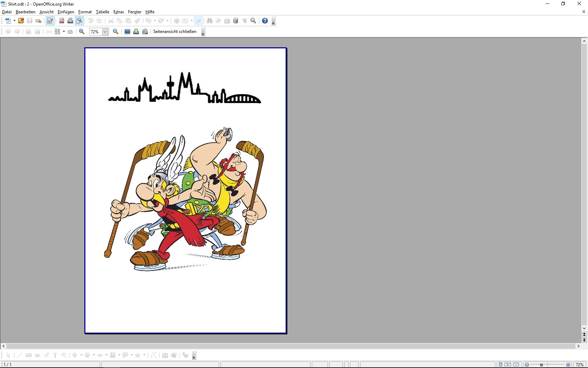Enable single page view in status bar

tap(501, 364)
